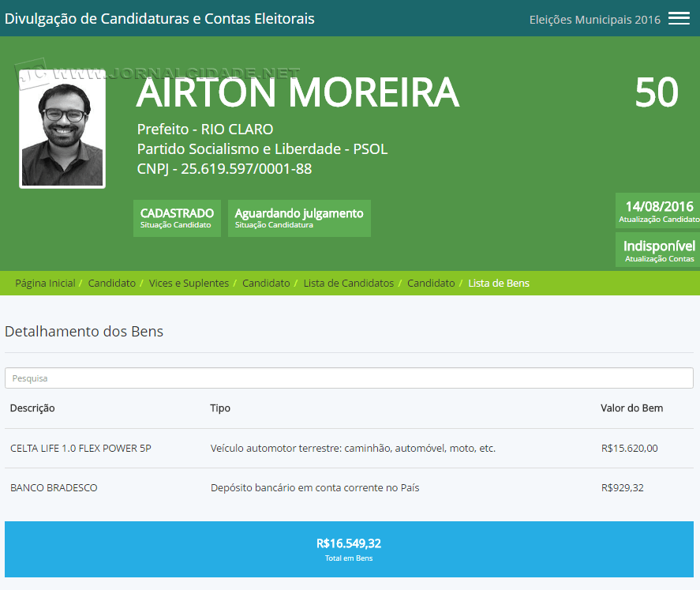
Task: Open the hamburger menu icon
Action: pyautogui.click(x=679, y=17)
